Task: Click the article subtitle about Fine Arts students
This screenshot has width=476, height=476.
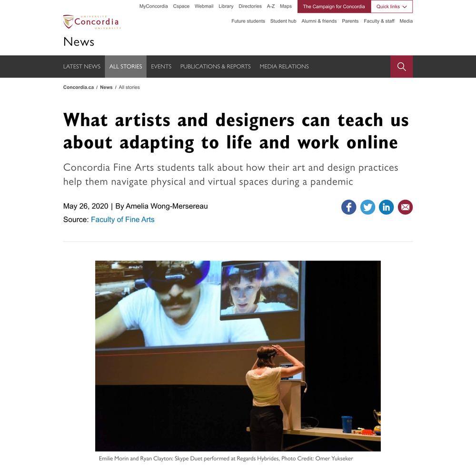Action: tap(231, 175)
